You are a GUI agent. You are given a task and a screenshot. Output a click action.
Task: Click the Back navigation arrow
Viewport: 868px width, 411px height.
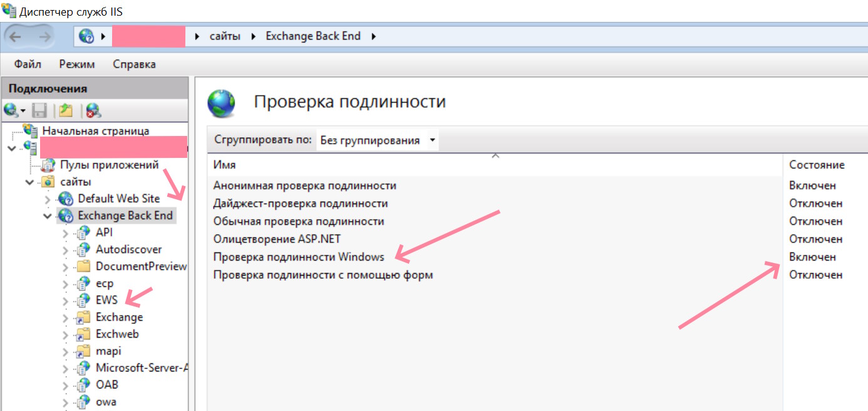pyautogui.click(x=15, y=36)
